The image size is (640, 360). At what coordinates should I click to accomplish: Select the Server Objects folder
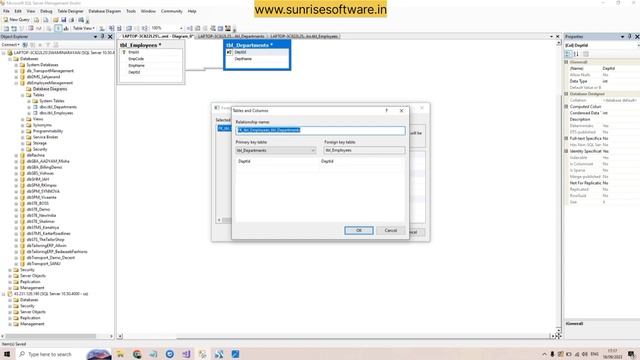point(33,276)
